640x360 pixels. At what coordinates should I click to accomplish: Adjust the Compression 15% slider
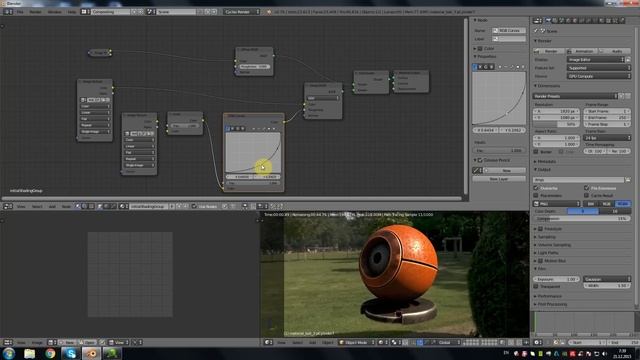[582, 219]
